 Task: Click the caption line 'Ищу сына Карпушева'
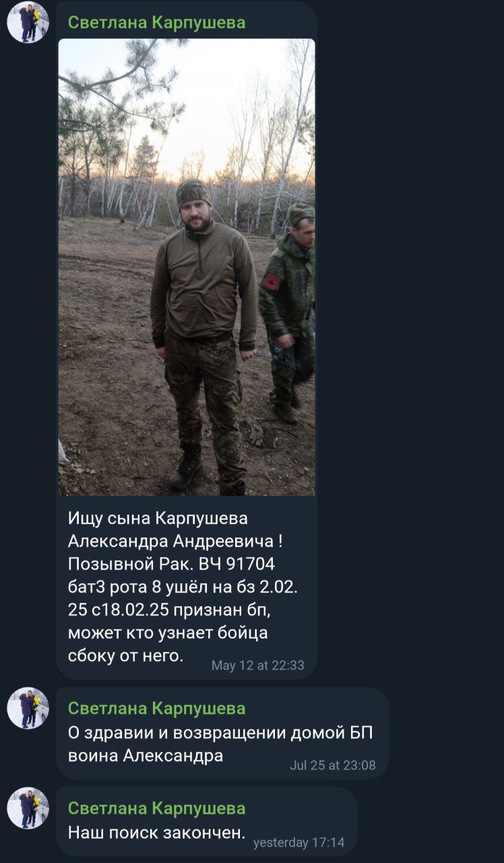click(158, 518)
